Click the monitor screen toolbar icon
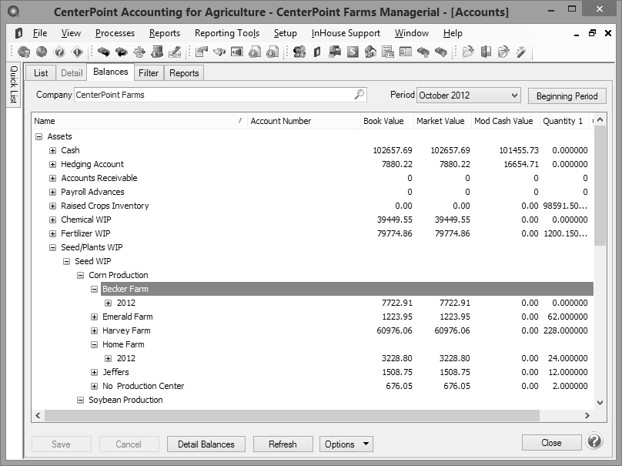 coord(237,52)
